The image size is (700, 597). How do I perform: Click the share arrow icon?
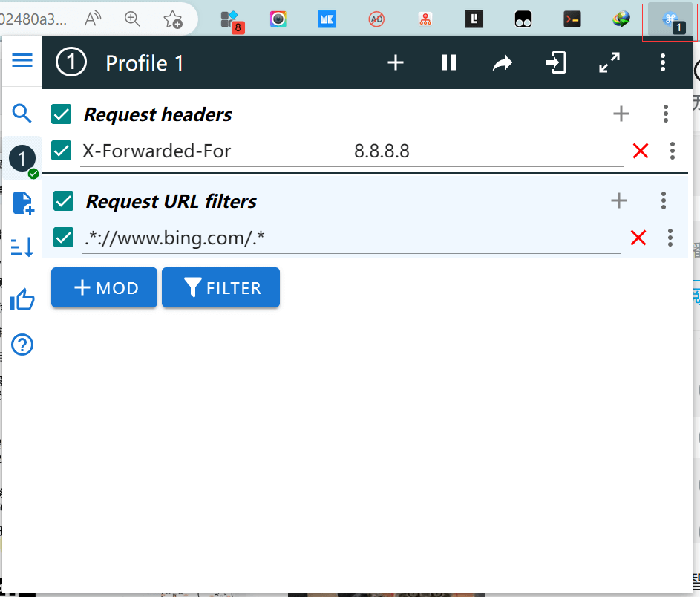tap(503, 63)
